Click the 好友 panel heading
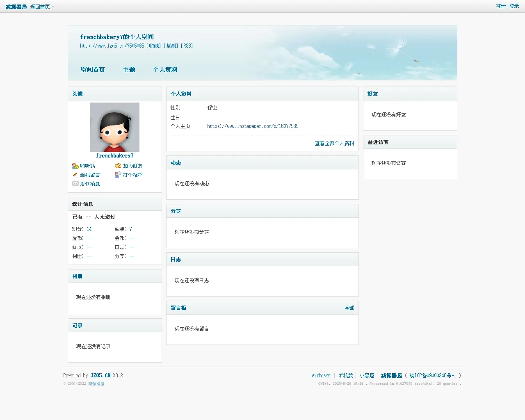 click(373, 94)
